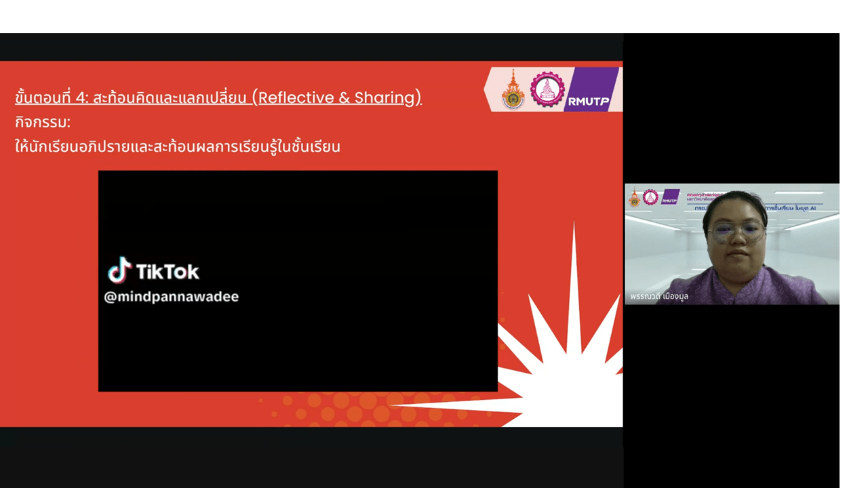868x488 pixels.
Task: Click the RMUTP logo in the webcam background
Action: pyautogui.click(x=670, y=197)
